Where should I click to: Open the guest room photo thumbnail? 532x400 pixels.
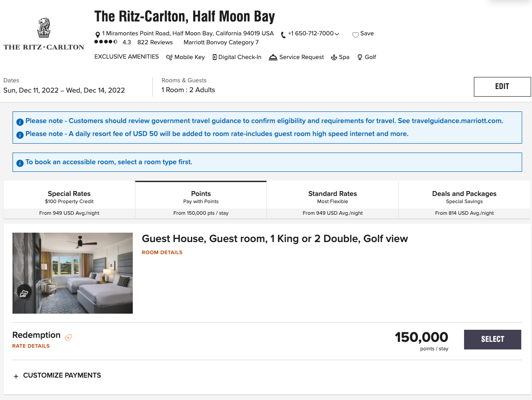point(72,273)
